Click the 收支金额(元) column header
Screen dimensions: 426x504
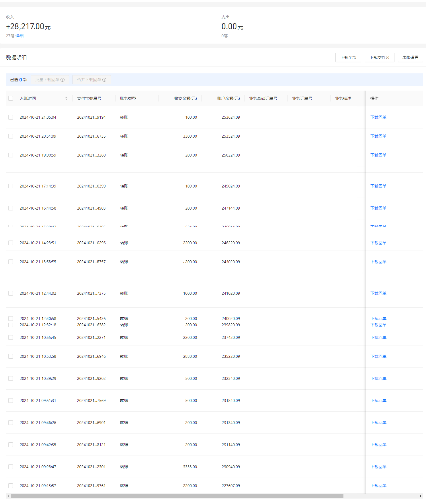(185, 98)
